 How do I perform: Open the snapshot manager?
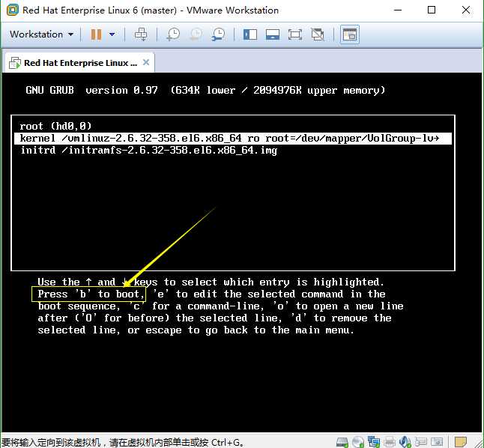pyautogui.click(x=219, y=34)
